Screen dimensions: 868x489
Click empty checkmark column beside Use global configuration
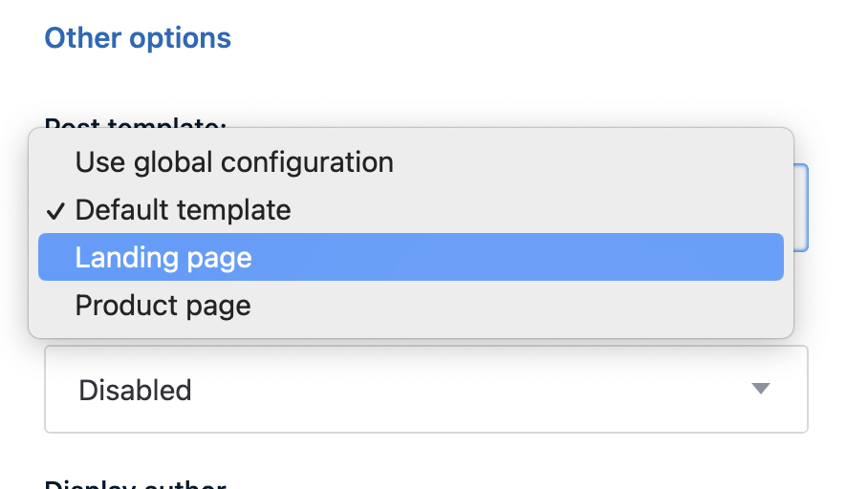(x=56, y=162)
